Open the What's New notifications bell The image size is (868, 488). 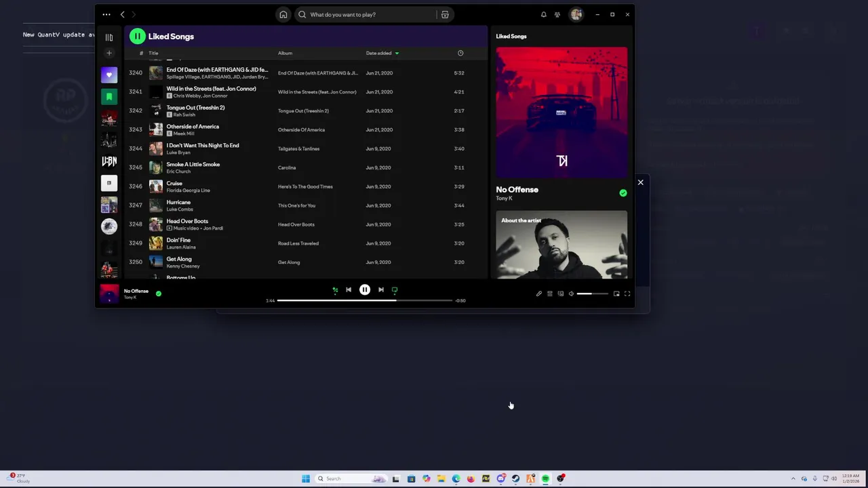(x=543, y=14)
